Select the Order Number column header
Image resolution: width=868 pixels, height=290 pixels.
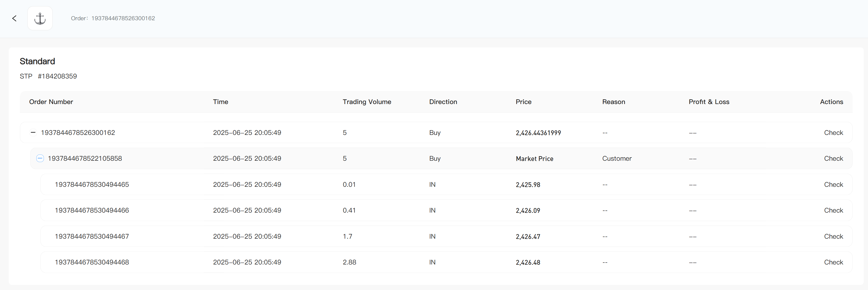point(51,102)
